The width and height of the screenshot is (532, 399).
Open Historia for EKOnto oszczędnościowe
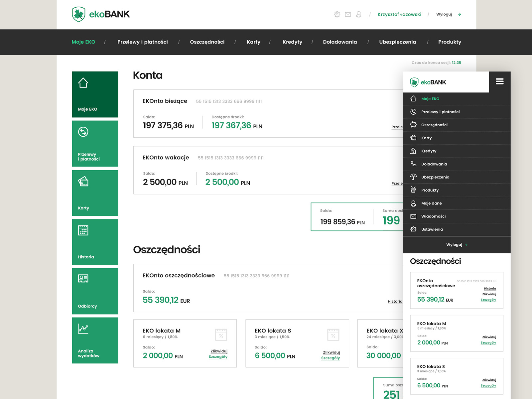[x=395, y=301]
